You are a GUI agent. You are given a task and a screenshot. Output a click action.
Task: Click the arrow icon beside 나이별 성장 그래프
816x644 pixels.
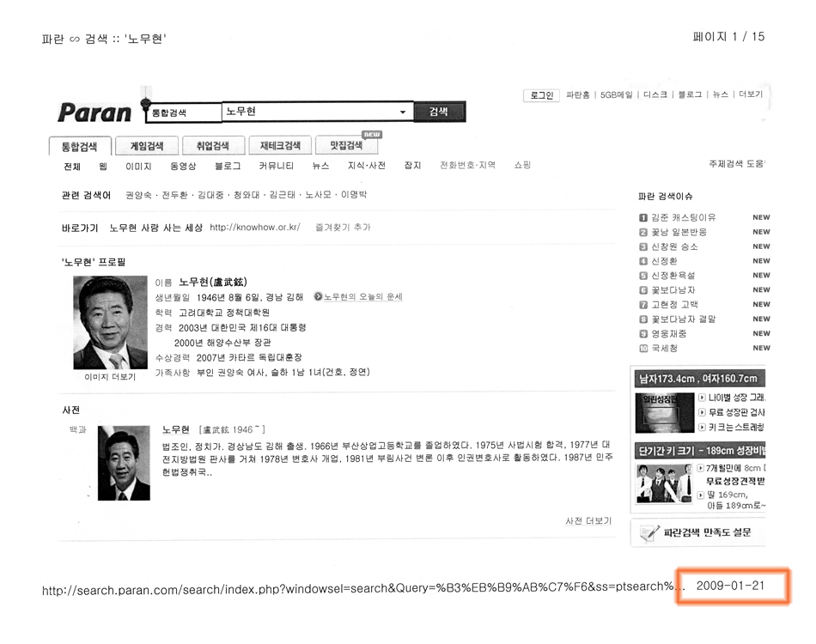(702, 398)
